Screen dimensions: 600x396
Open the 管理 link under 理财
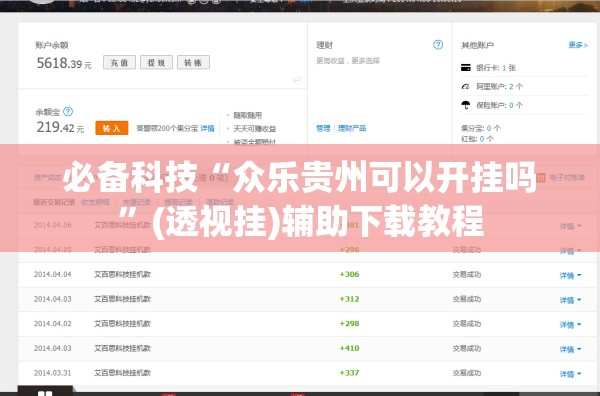(323, 128)
